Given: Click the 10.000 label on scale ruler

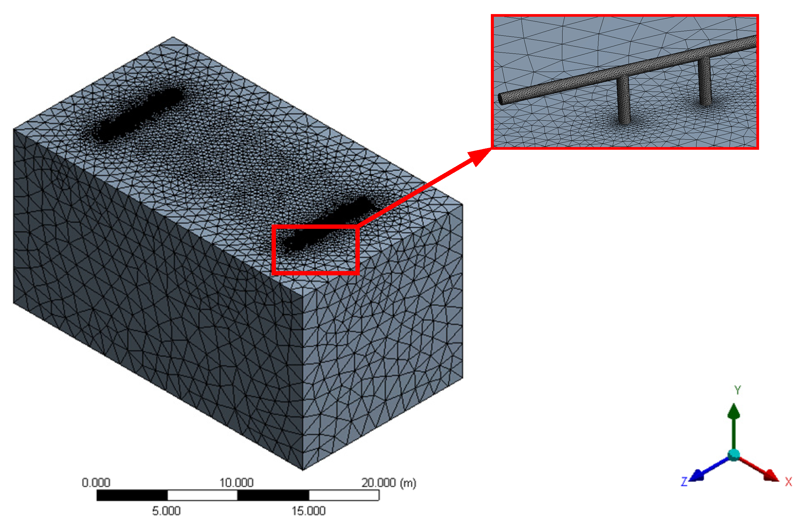Looking at the screenshot, I should [236, 482].
